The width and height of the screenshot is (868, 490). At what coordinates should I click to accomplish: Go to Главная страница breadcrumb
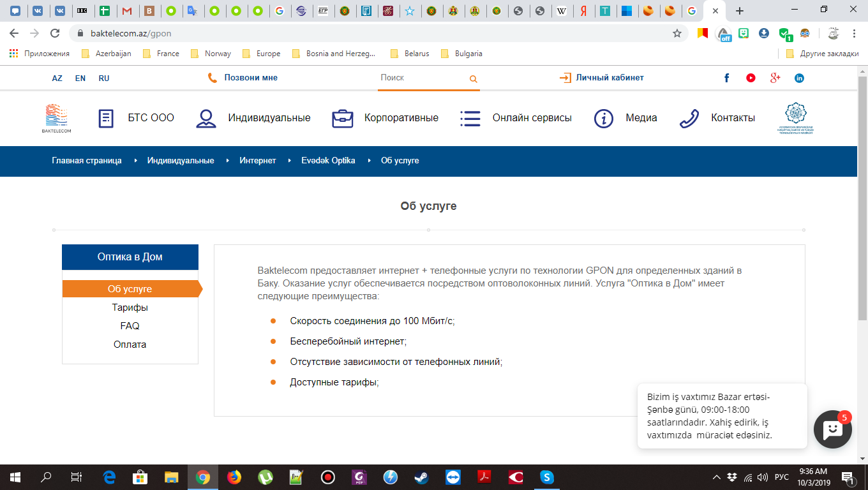(87, 161)
